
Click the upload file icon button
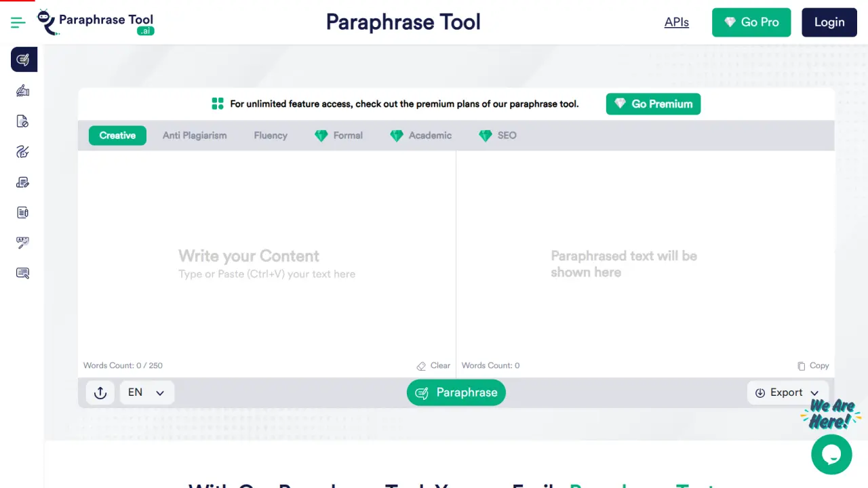tap(100, 392)
